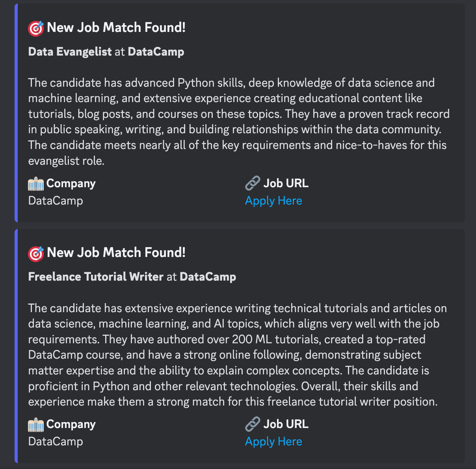Click building icon beside second Company label
This screenshot has height=469, width=476.
(36, 424)
